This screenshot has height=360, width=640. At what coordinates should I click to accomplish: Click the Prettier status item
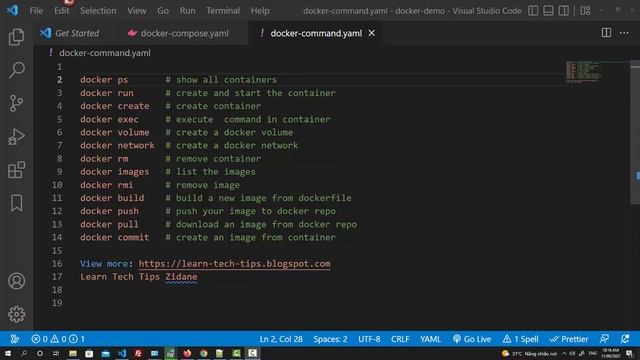click(569, 339)
